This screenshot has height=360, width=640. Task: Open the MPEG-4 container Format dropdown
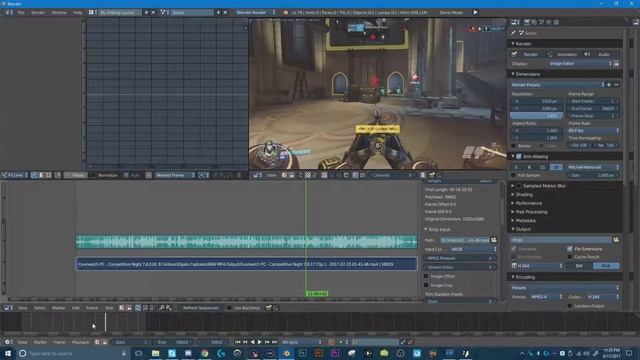click(x=547, y=297)
